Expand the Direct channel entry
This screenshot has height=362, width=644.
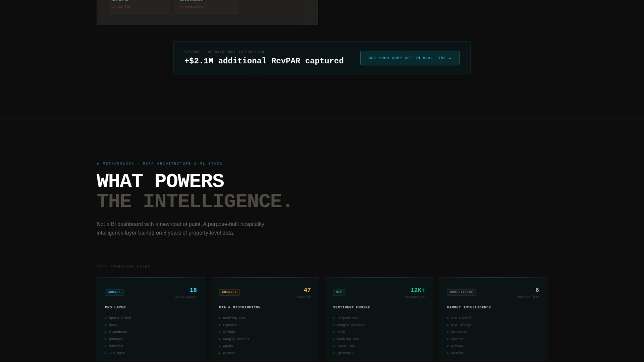tap(229, 353)
